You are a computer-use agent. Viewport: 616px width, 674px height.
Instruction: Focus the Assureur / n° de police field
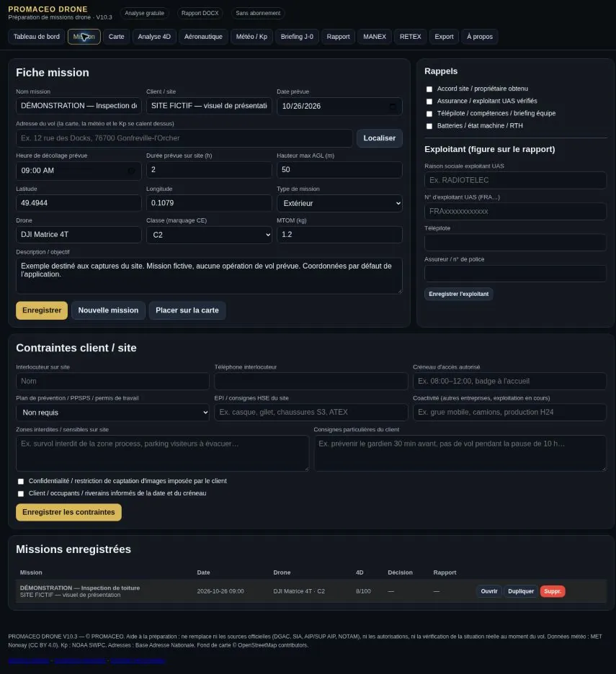[x=515, y=274]
